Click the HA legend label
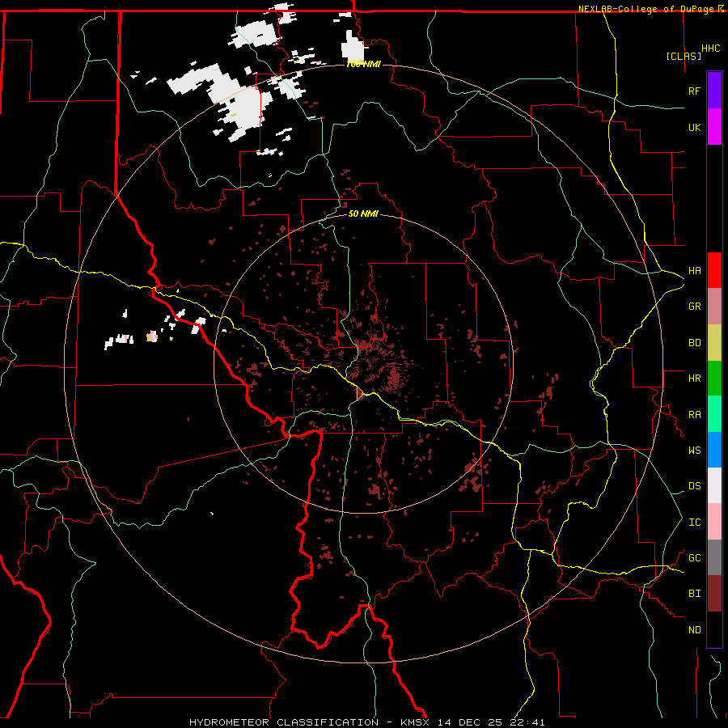Image resolution: width=728 pixels, height=728 pixels. [694, 271]
